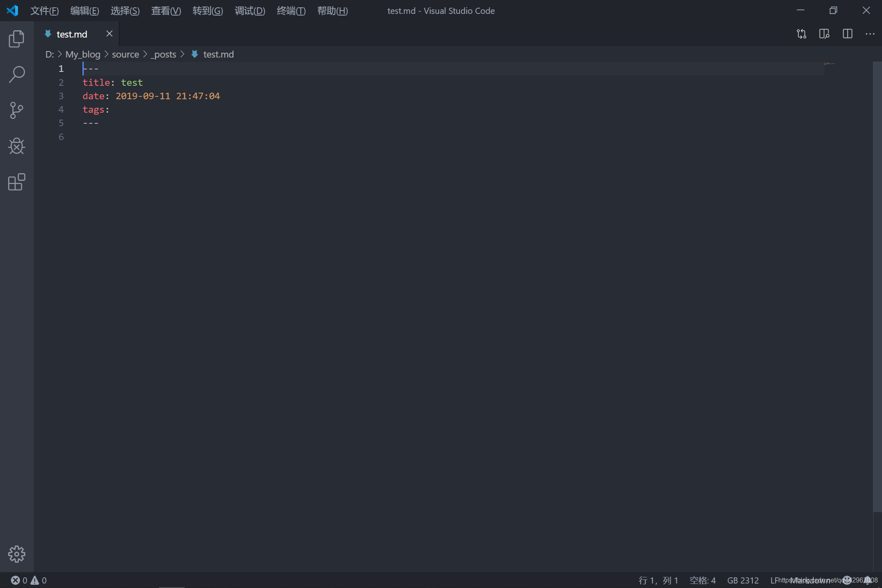Click the 'title' key on line 2

click(96, 82)
